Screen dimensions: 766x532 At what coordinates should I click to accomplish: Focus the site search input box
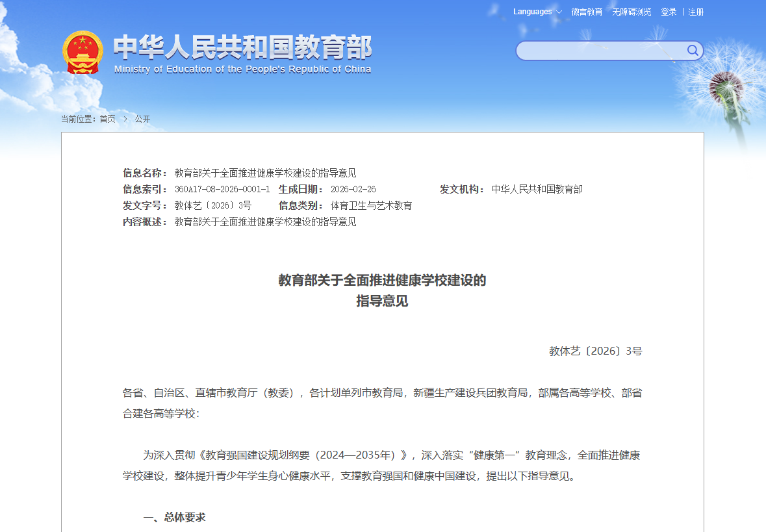point(601,51)
